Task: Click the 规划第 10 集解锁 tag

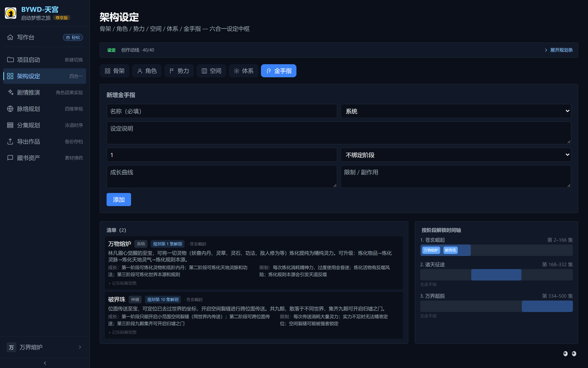Action: coord(163,299)
